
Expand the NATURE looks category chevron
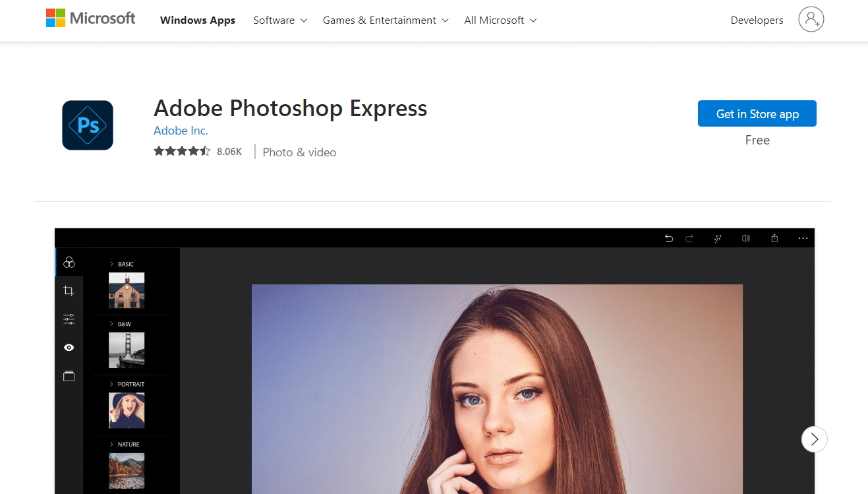(112, 445)
